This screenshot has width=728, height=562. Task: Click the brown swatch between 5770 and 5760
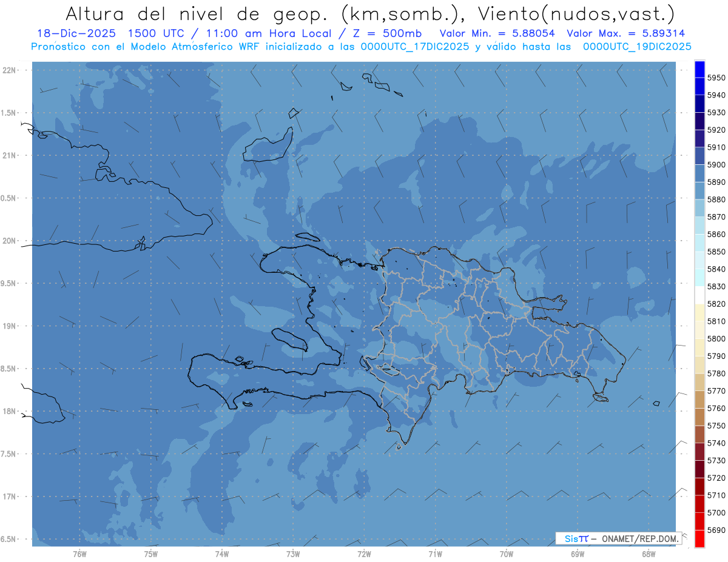(699, 400)
